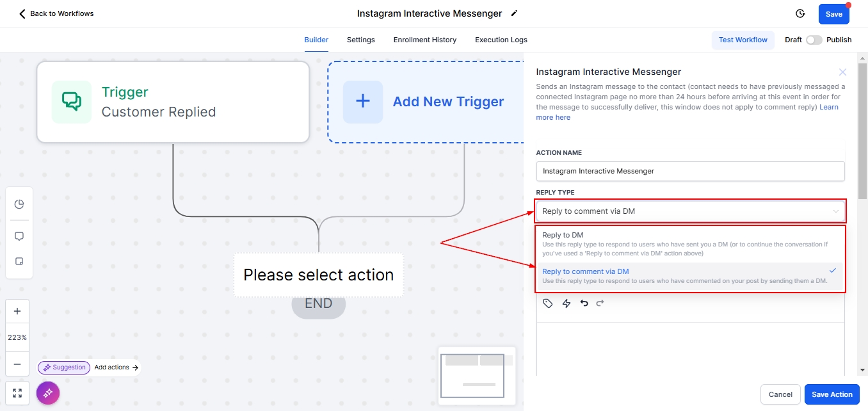Insert custom value tag icon

coord(548,303)
